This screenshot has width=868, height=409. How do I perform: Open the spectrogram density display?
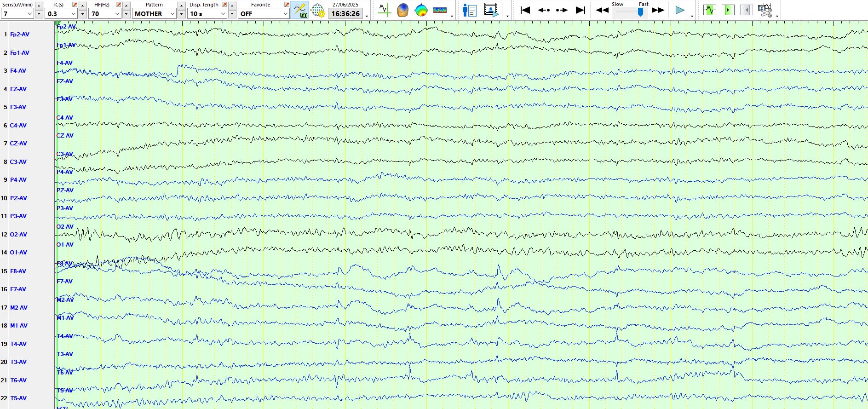pos(440,10)
